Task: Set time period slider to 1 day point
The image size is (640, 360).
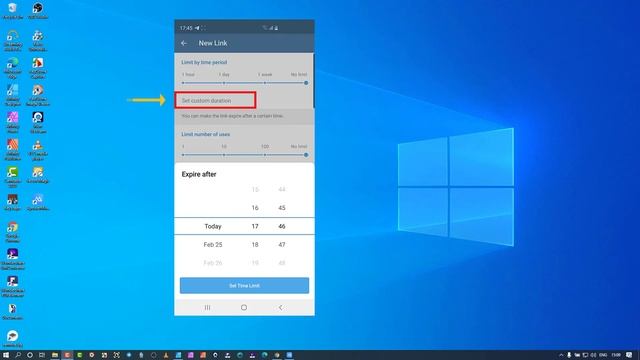Action: (x=224, y=83)
